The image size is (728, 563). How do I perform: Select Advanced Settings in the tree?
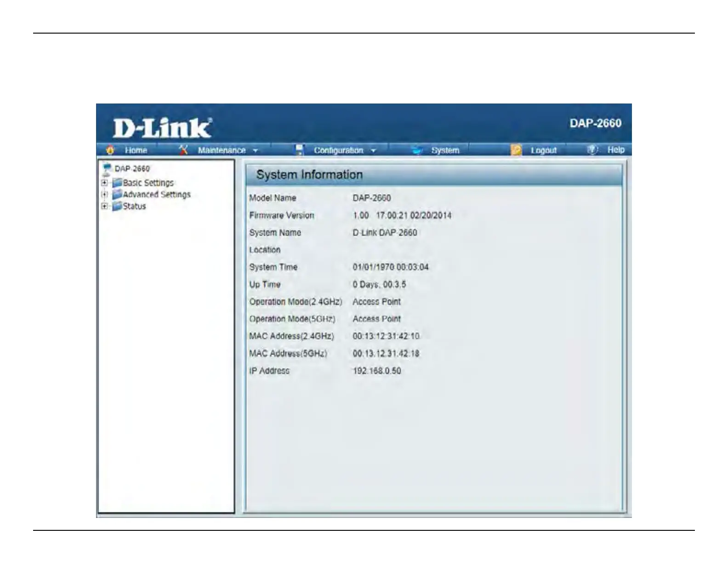(x=156, y=195)
